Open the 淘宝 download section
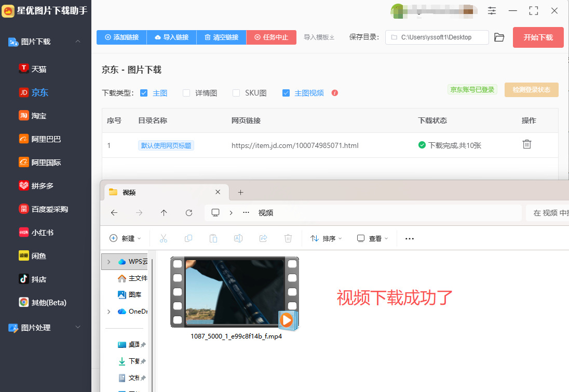Image resolution: width=569 pixels, height=392 pixels. point(33,115)
